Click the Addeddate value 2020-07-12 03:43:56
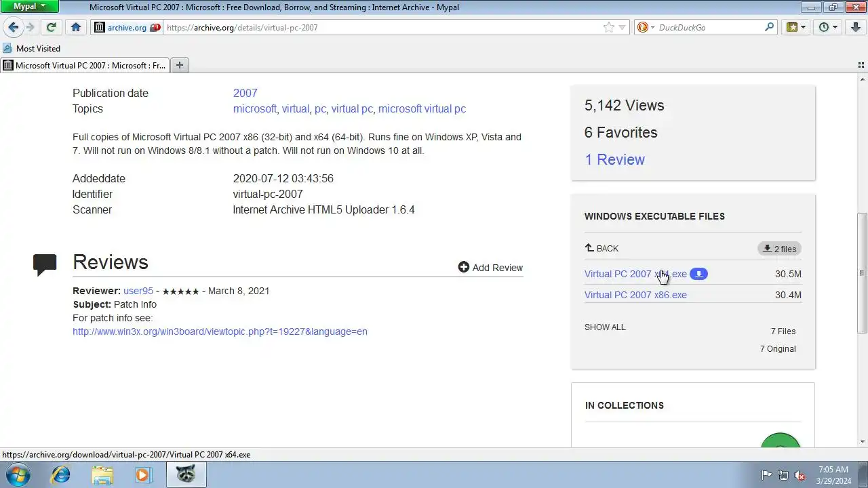The width and height of the screenshot is (868, 488). click(283, 178)
